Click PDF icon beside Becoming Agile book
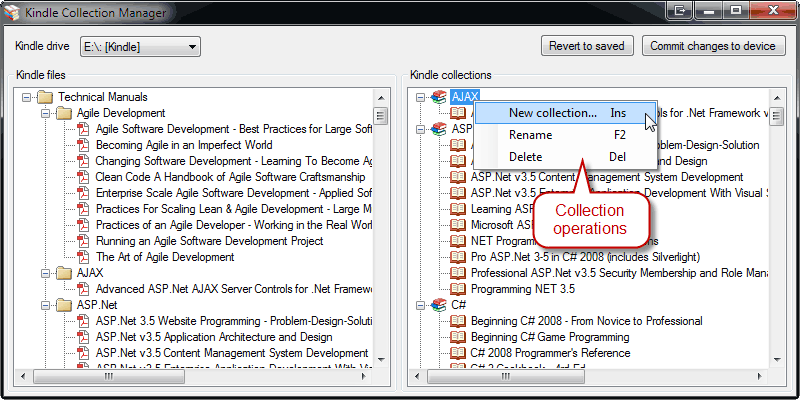Image resolution: width=800 pixels, height=400 pixels. pos(82,145)
